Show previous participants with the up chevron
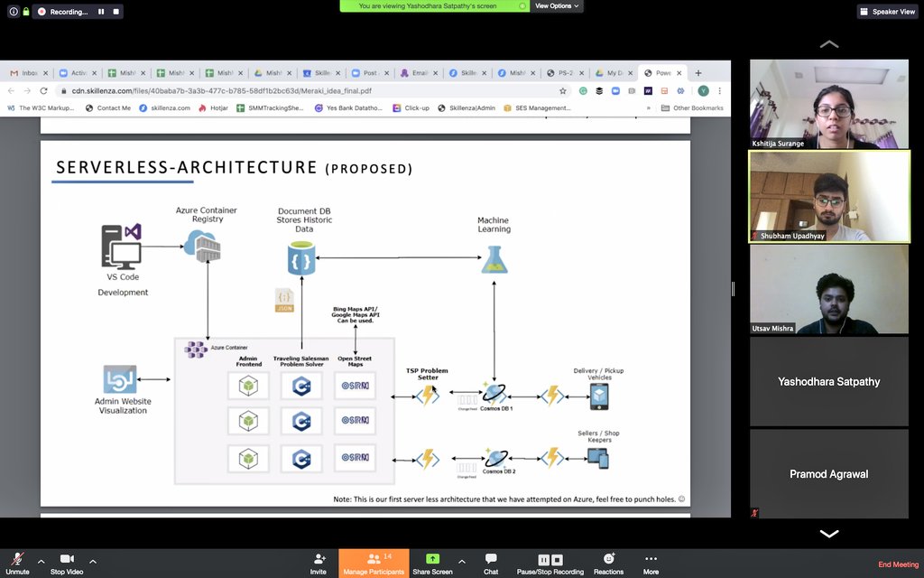The image size is (924, 578). (828, 43)
